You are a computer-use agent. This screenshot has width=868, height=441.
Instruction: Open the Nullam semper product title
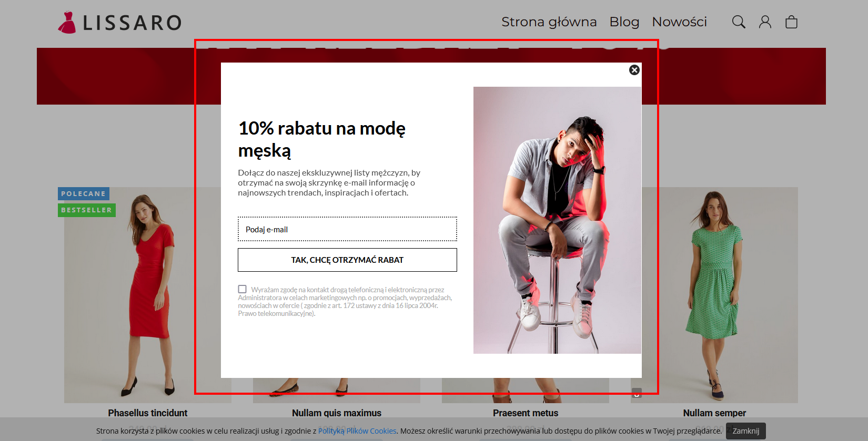[x=714, y=413]
